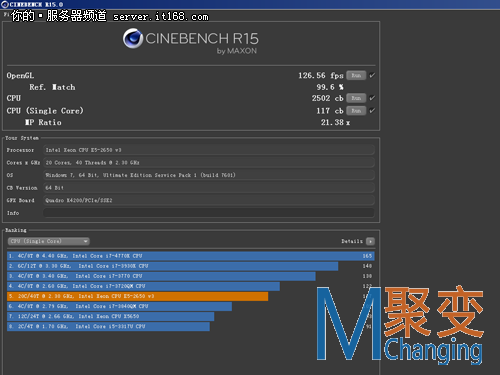This screenshot has width=500, height=375.
Task: Toggle the OpenGL test checkbox
Action: tap(372, 75)
